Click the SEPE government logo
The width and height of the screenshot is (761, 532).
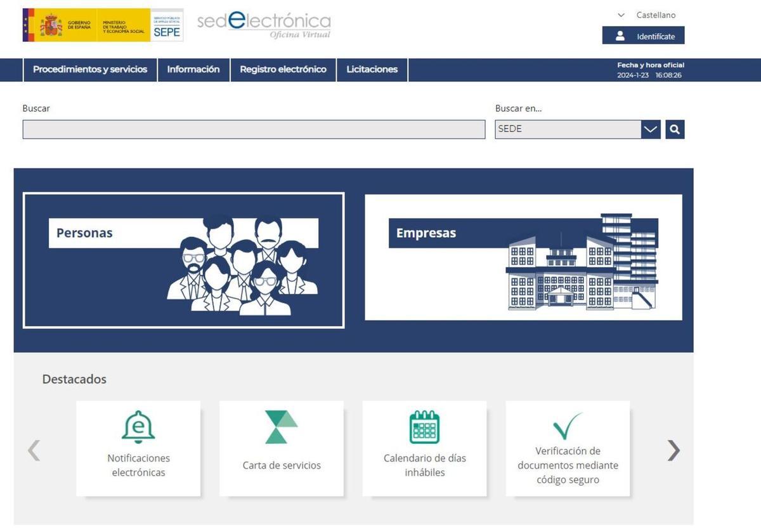coord(101,24)
